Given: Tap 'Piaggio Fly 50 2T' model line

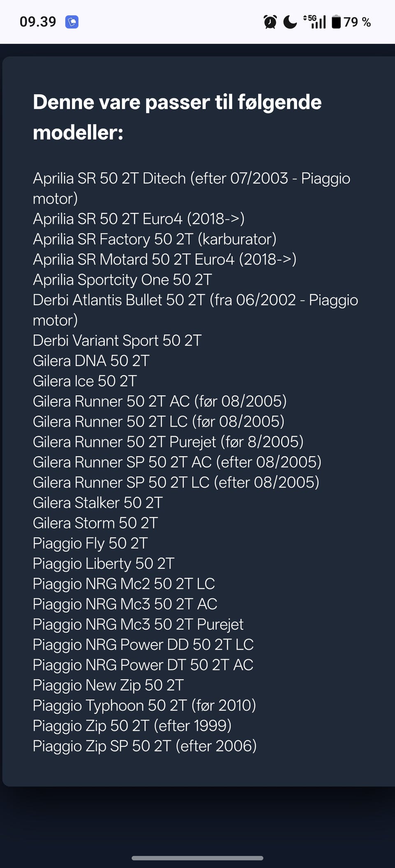Looking at the screenshot, I should point(90,543).
